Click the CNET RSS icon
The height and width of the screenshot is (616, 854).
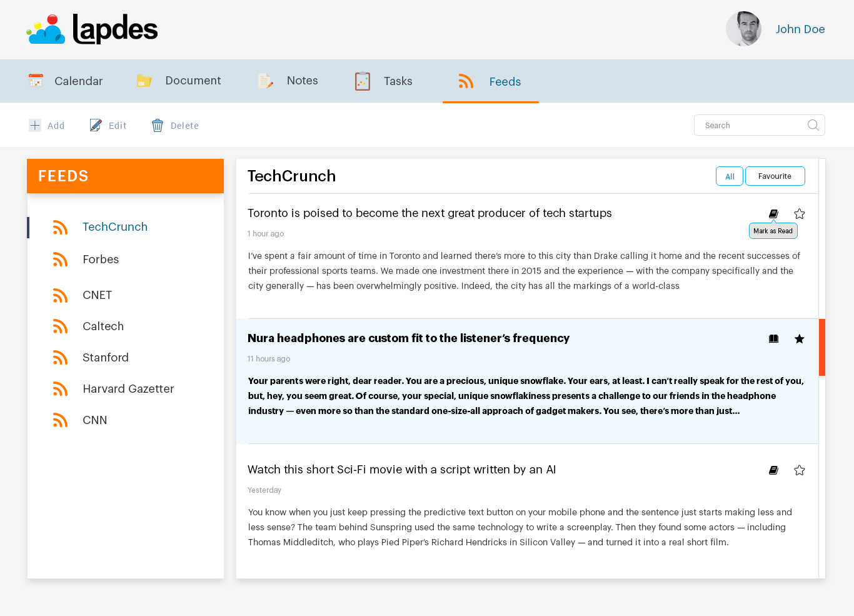click(x=60, y=295)
